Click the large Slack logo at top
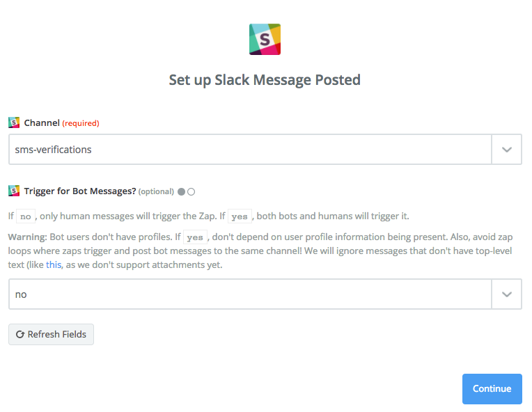 (x=265, y=40)
